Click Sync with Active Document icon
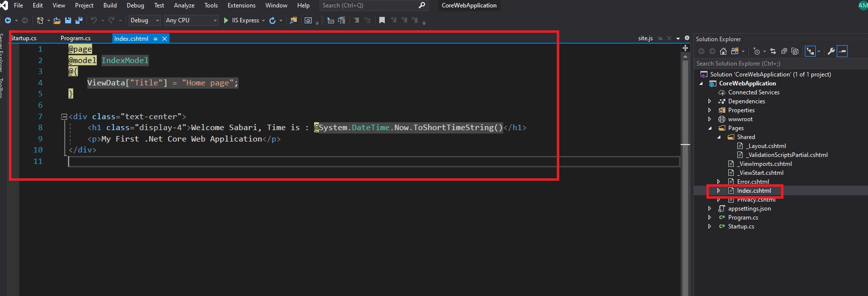 click(773, 51)
